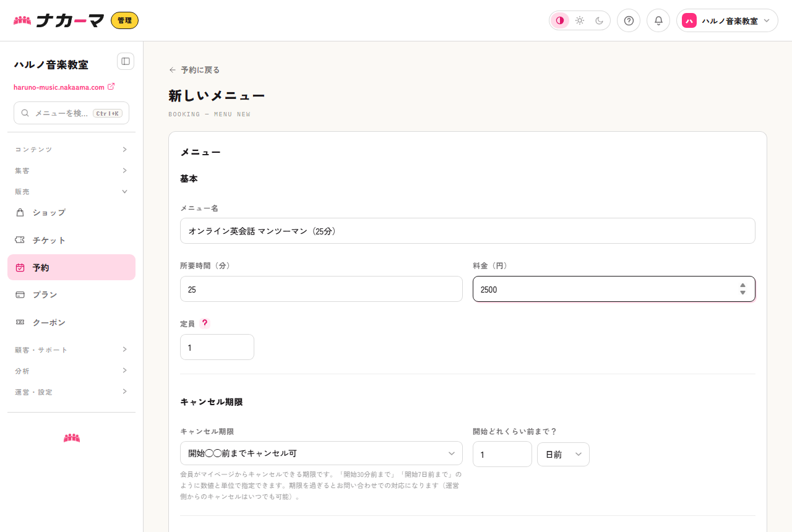
Task: Open help question mark icon
Action: (629, 20)
